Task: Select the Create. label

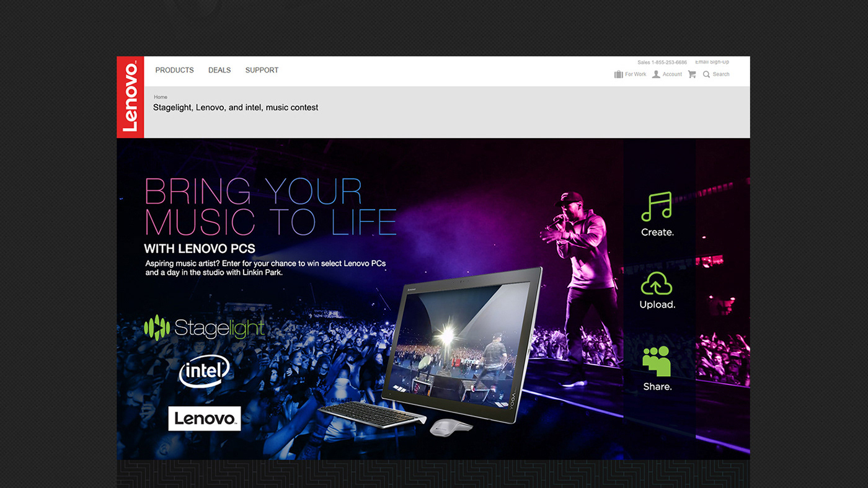Action: pos(657,233)
